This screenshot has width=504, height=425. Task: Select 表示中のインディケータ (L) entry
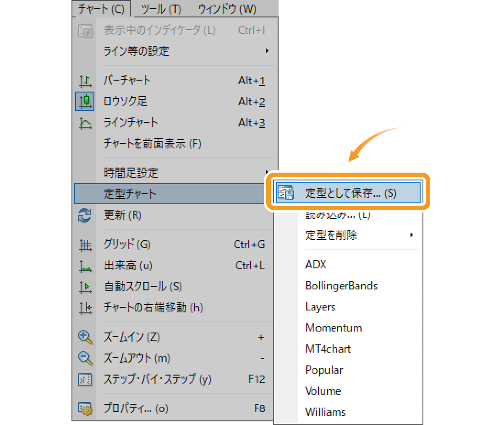pyautogui.click(x=159, y=30)
